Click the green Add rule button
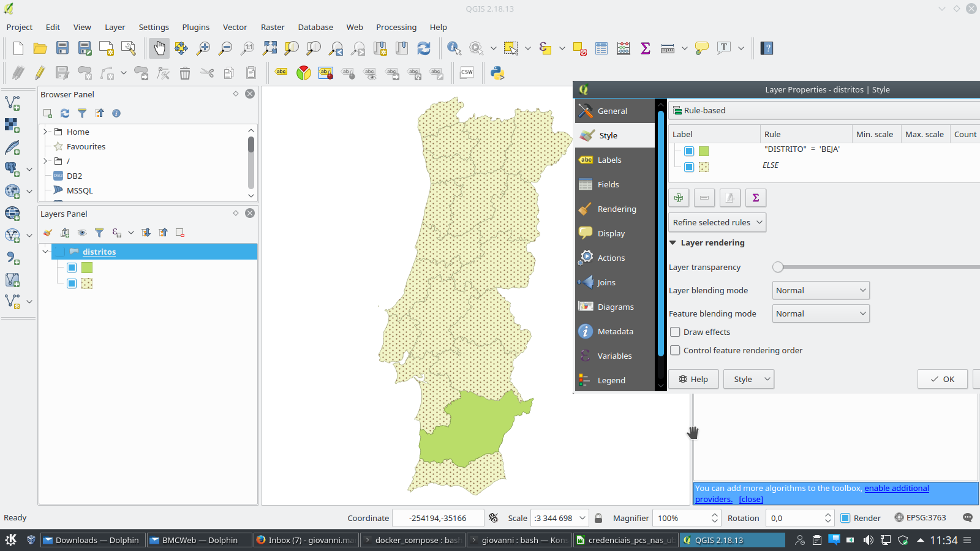 (679, 198)
